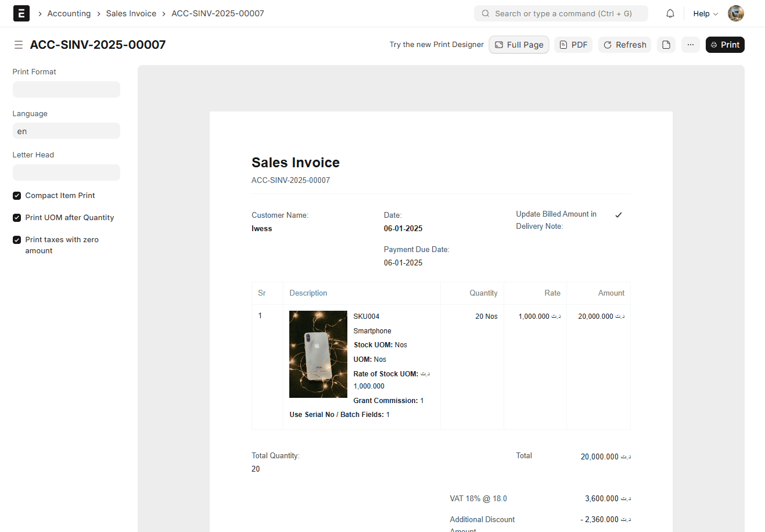Try the new Print Designer link

coord(437,45)
